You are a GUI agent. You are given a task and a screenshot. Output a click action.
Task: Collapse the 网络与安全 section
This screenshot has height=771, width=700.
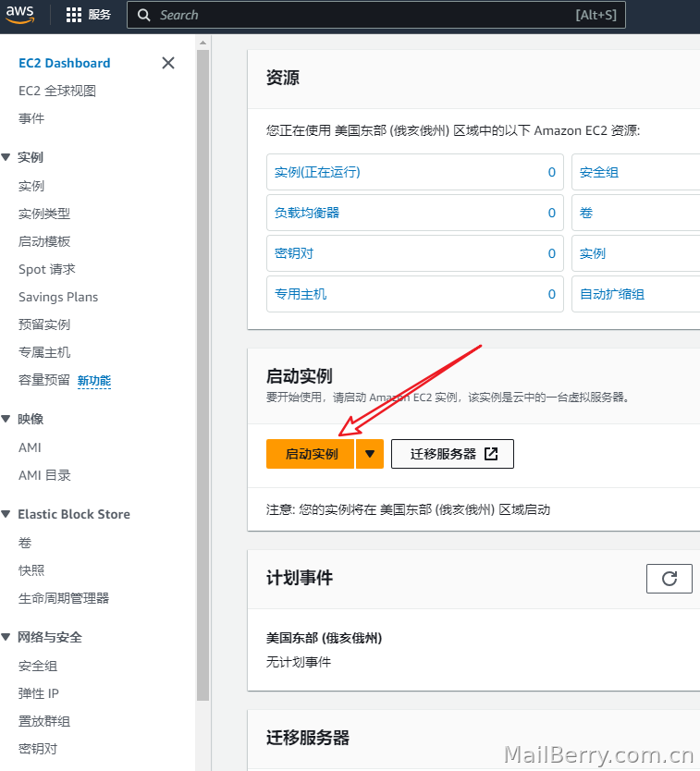[6, 637]
